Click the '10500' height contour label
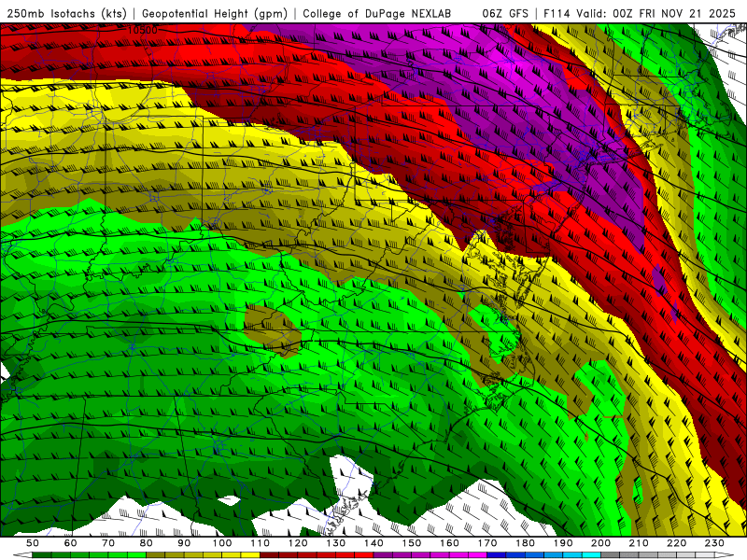Viewport: 747px width, 560px height. click(x=142, y=31)
